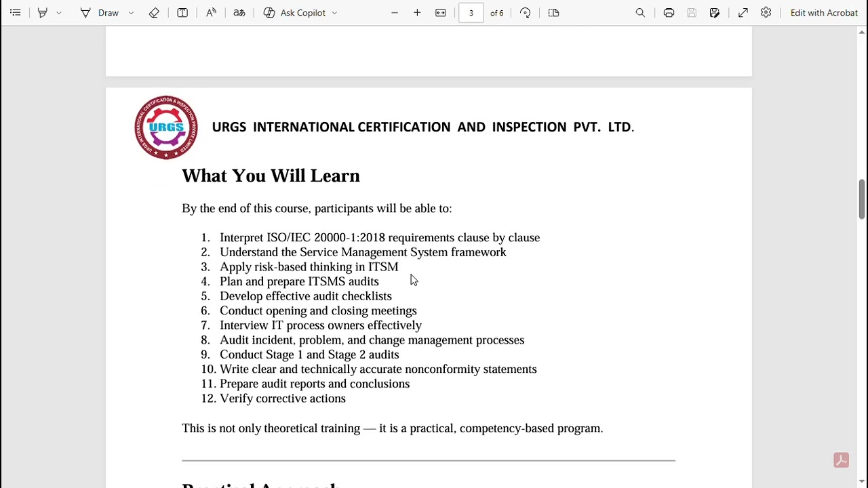Click "Audit incident, problem, and change management" line
Image resolution: width=868 pixels, height=488 pixels.
tap(372, 340)
